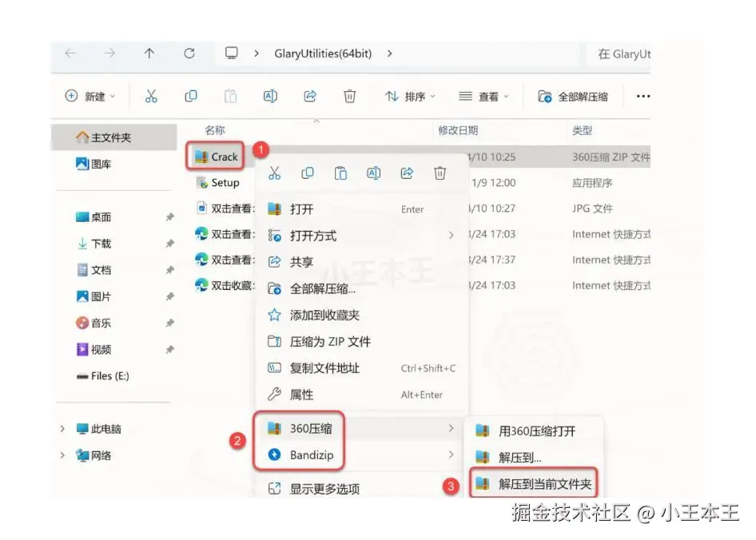Open 文档 in sidebar
This screenshot has height=540, width=756.
(94, 270)
